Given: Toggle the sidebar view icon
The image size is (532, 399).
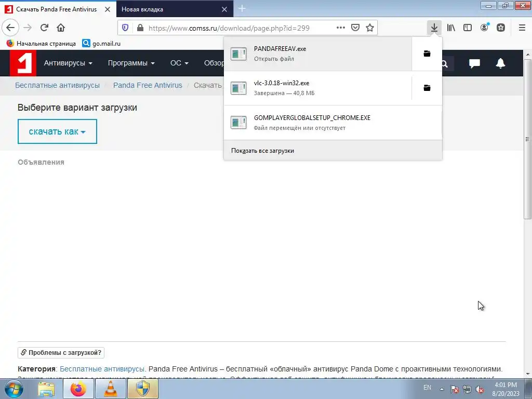Looking at the screenshot, I should [x=468, y=28].
